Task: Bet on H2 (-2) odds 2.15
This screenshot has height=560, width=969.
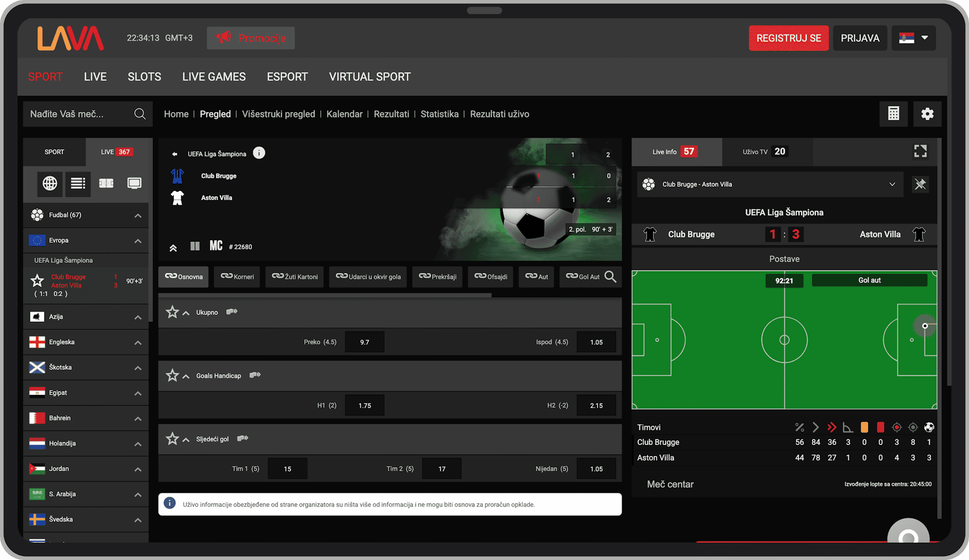Action: pyautogui.click(x=596, y=406)
